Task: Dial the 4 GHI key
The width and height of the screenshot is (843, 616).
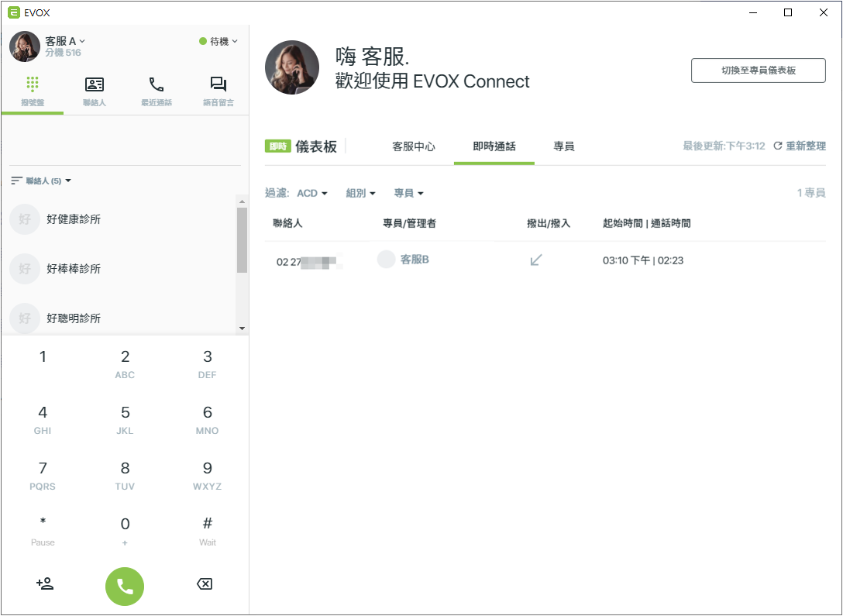Action: pos(43,420)
